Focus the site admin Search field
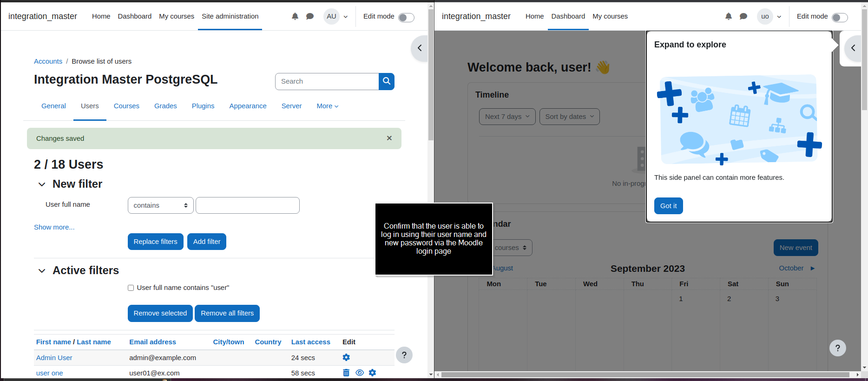Viewport: 868px width, 381px height. [327, 81]
